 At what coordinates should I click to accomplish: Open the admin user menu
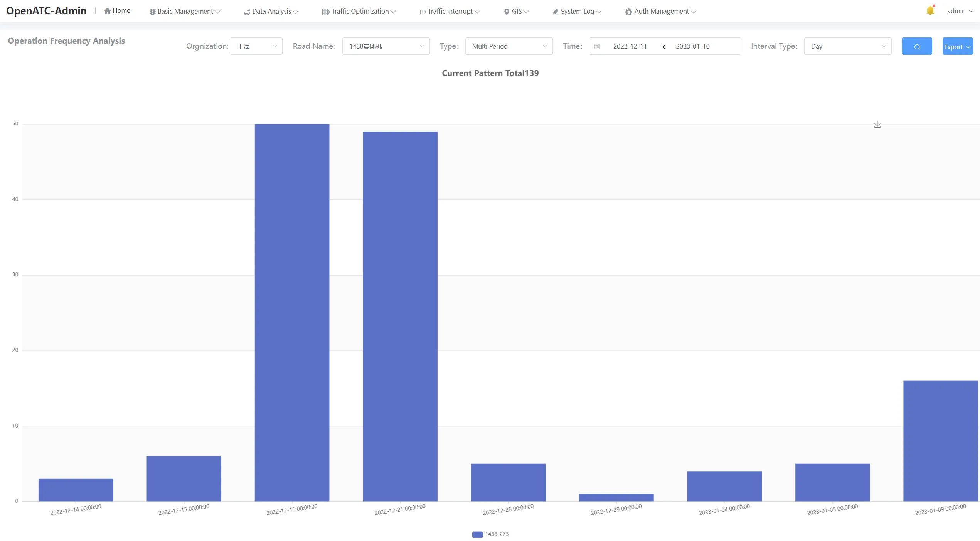coord(960,11)
